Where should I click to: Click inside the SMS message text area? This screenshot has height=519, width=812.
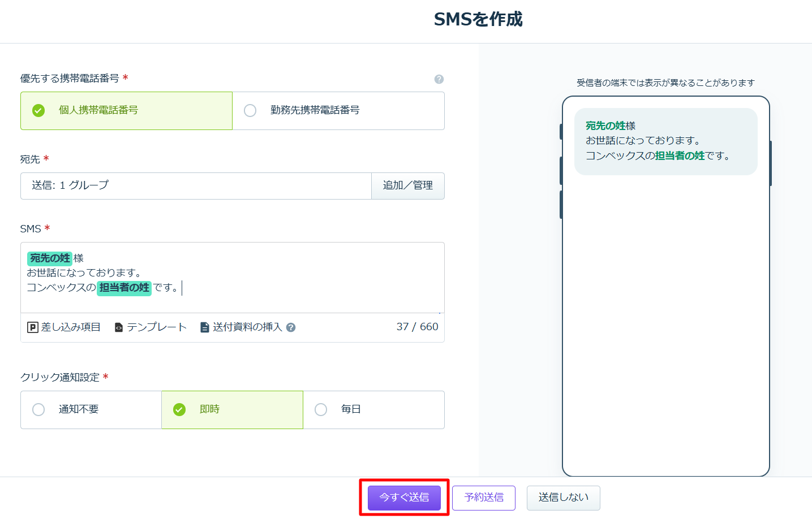(233, 278)
